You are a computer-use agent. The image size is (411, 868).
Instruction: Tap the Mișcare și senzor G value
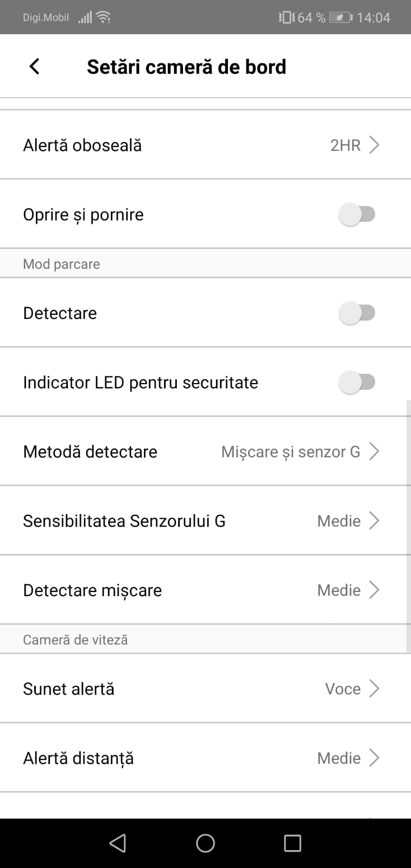290,451
